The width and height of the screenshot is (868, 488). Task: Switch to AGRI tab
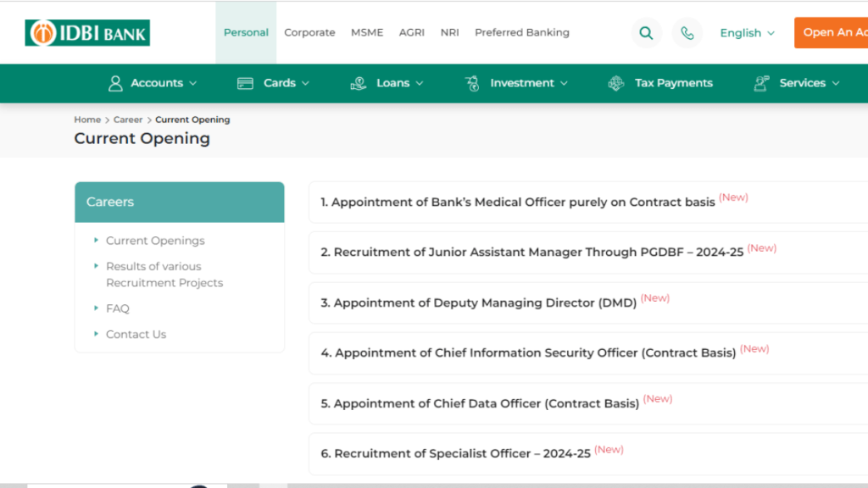tap(412, 33)
